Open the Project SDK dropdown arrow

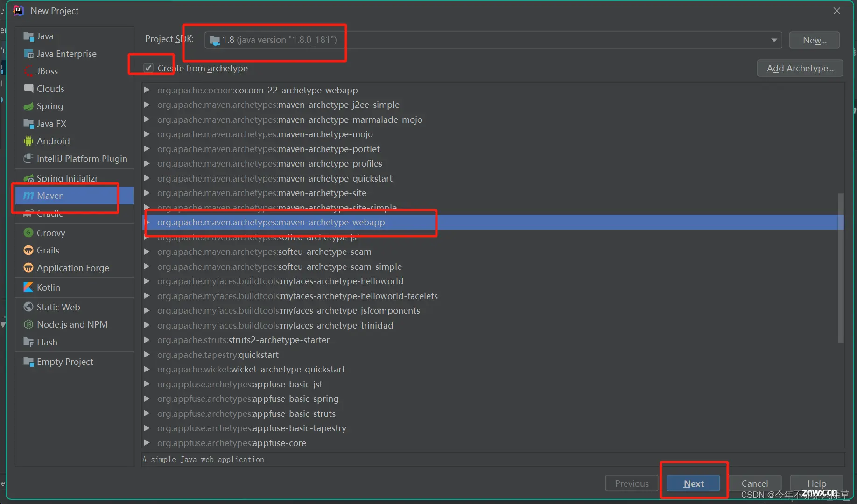774,40
